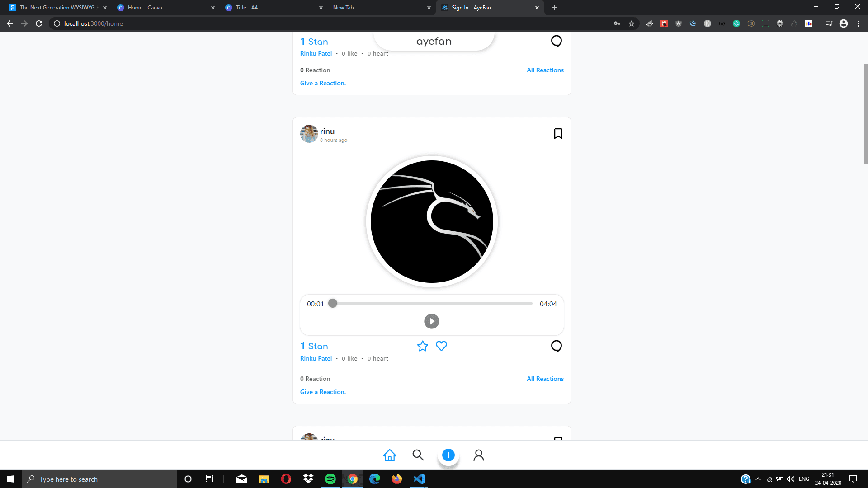Open Firefox from the taskbar
The height and width of the screenshot is (488, 868).
pyautogui.click(x=397, y=479)
